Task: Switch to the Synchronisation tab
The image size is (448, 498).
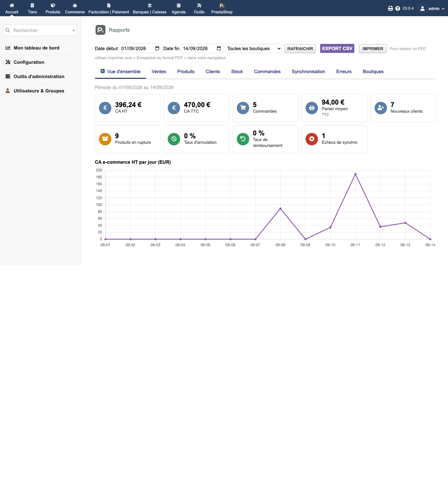Action: tap(308, 72)
